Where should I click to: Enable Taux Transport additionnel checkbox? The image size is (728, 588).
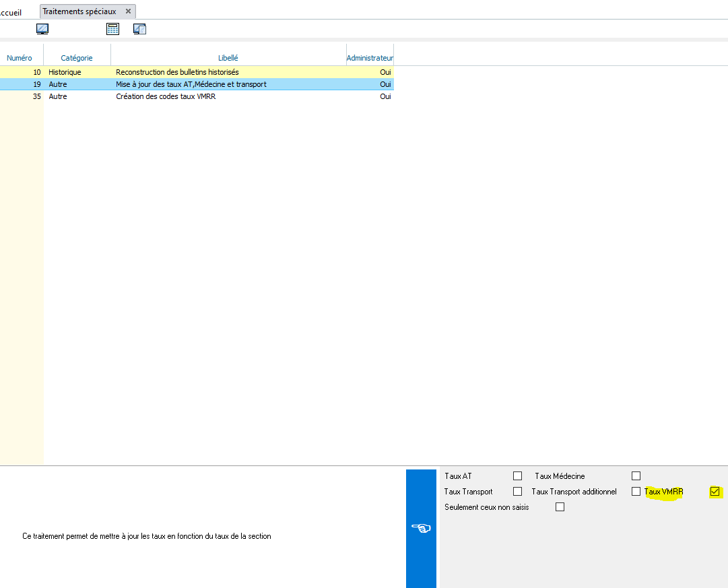pos(636,492)
